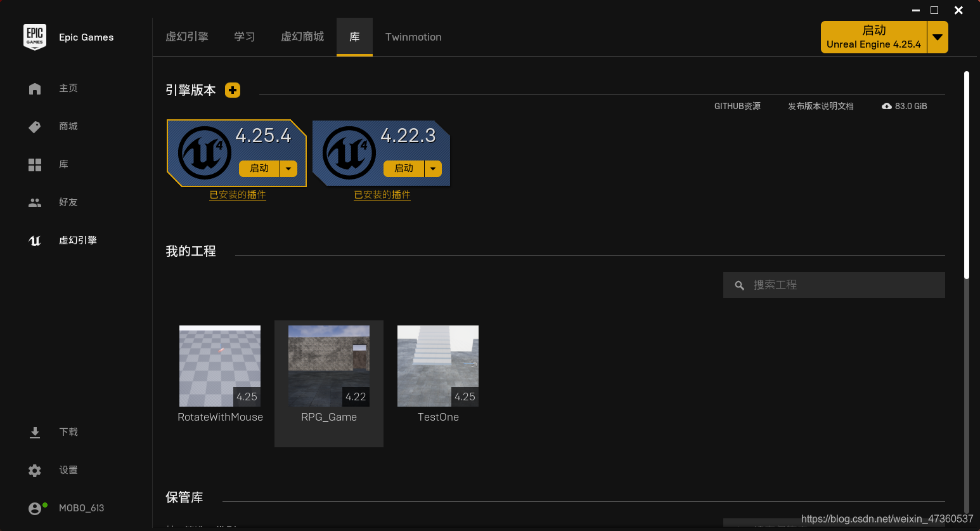Expand dropdown arrow beside 4.22.3 启动

(433, 168)
